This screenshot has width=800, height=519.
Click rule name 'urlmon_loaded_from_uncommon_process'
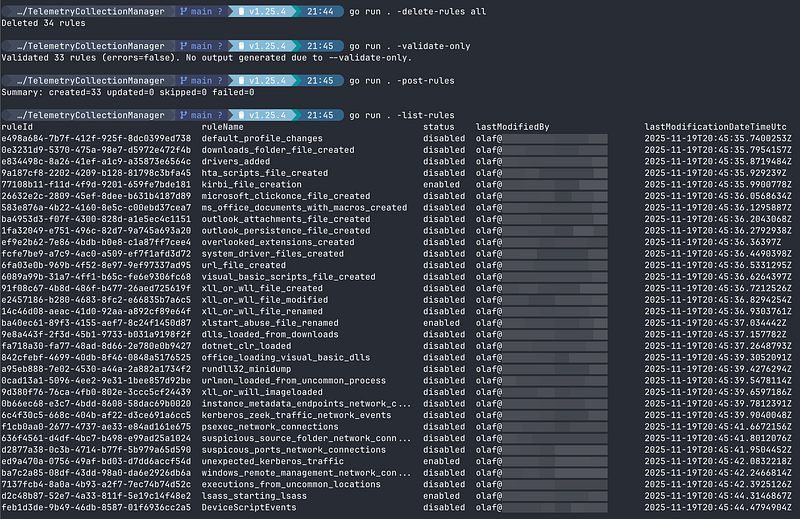click(293, 381)
